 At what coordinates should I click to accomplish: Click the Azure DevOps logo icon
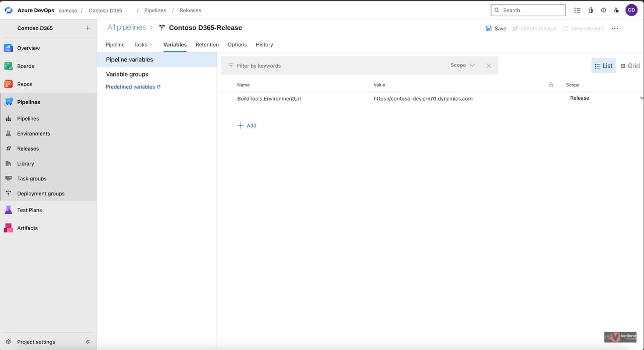pyautogui.click(x=9, y=10)
